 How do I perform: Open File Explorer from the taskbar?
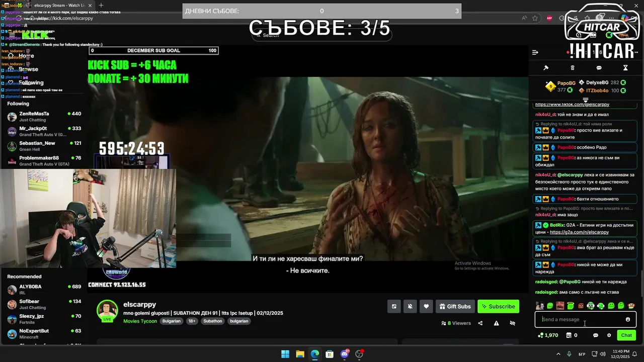pos(300,354)
